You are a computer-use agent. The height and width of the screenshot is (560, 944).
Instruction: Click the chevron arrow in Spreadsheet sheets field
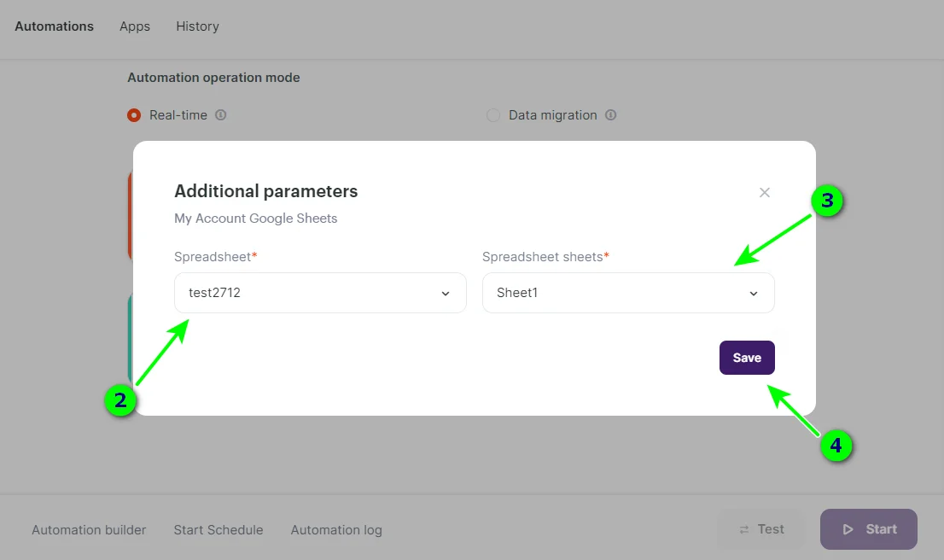pyautogui.click(x=754, y=294)
